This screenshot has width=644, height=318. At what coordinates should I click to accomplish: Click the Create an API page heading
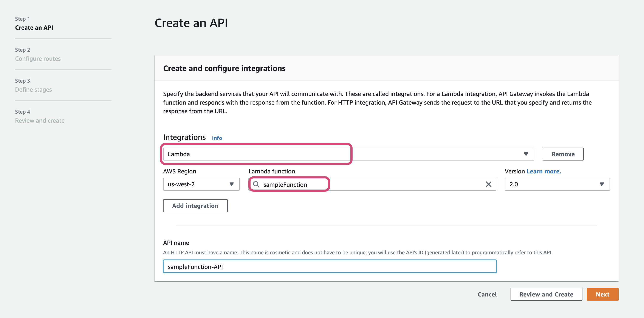[191, 23]
